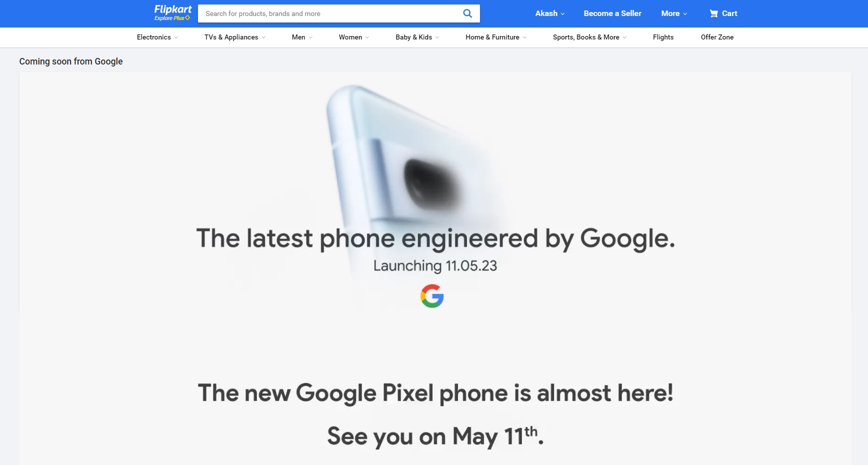Image resolution: width=868 pixels, height=465 pixels.
Task: Click the Flipkart logo
Action: tap(172, 9)
